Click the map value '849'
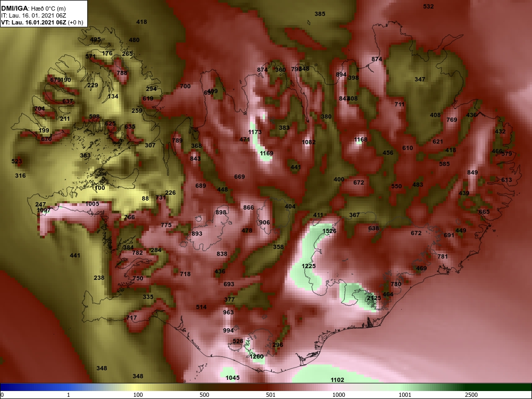The image size is (532, 399). click(472, 173)
